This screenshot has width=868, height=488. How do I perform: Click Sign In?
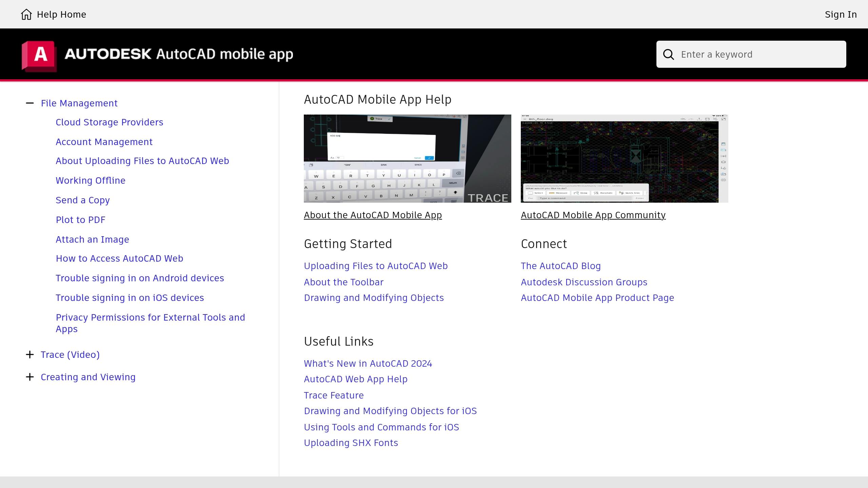[x=841, y=14]
